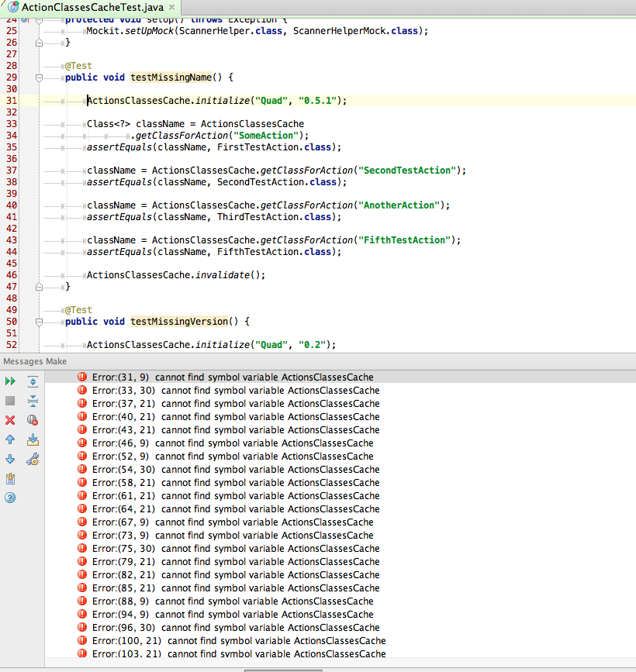This screenshot has height=672, width=636.
Task: Toggle the Hide Warnings icon
Action: [33, 420]
